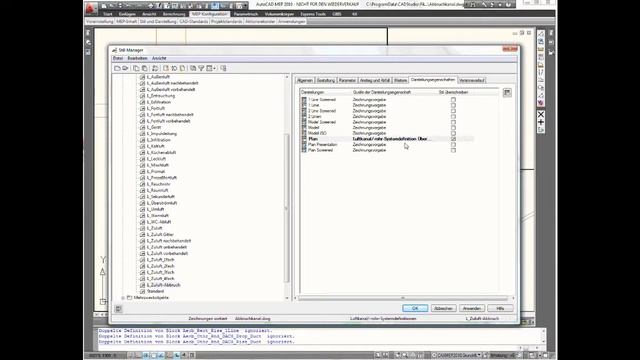
Task: Disable style override for Plan row
Action: coord(453,139)
